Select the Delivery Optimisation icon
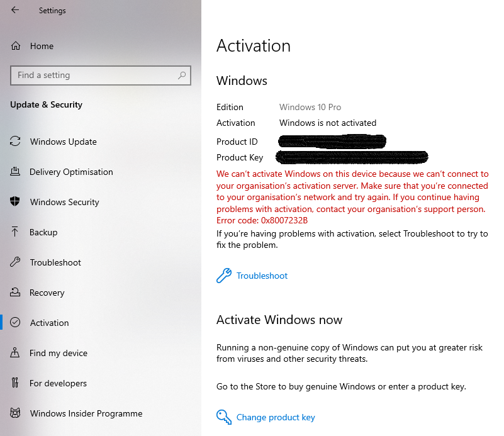The width and height of the screenshot is (504, 436). (15, 172)
